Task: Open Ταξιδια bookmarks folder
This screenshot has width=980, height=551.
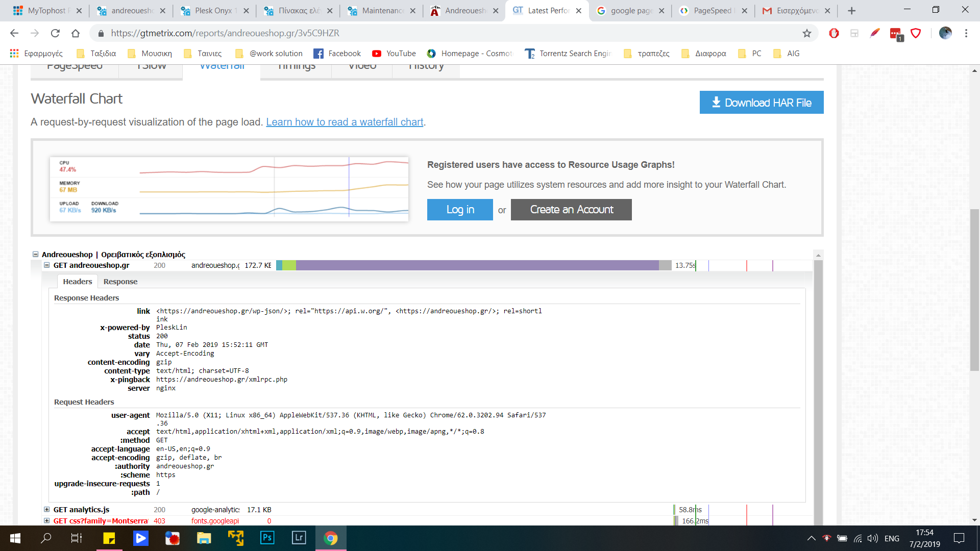Action: [96, 54]
